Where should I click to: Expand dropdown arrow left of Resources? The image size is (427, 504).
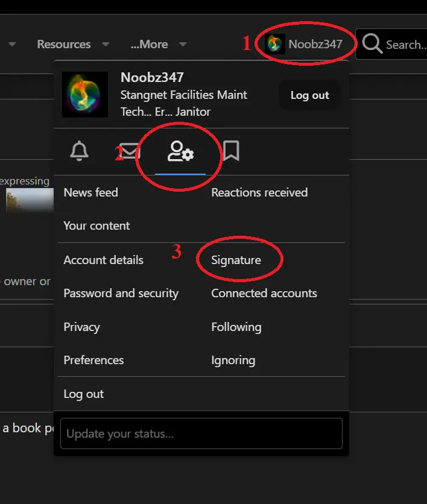[12, 44]
